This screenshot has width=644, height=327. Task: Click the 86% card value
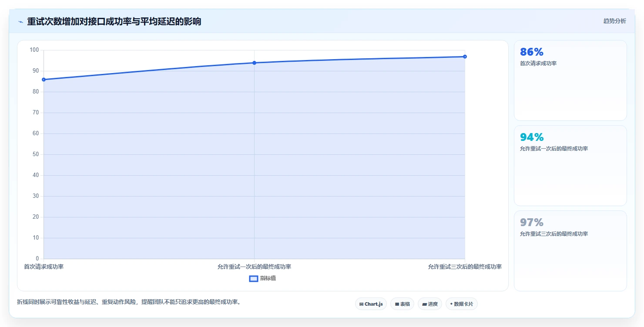tap(532, 52)
